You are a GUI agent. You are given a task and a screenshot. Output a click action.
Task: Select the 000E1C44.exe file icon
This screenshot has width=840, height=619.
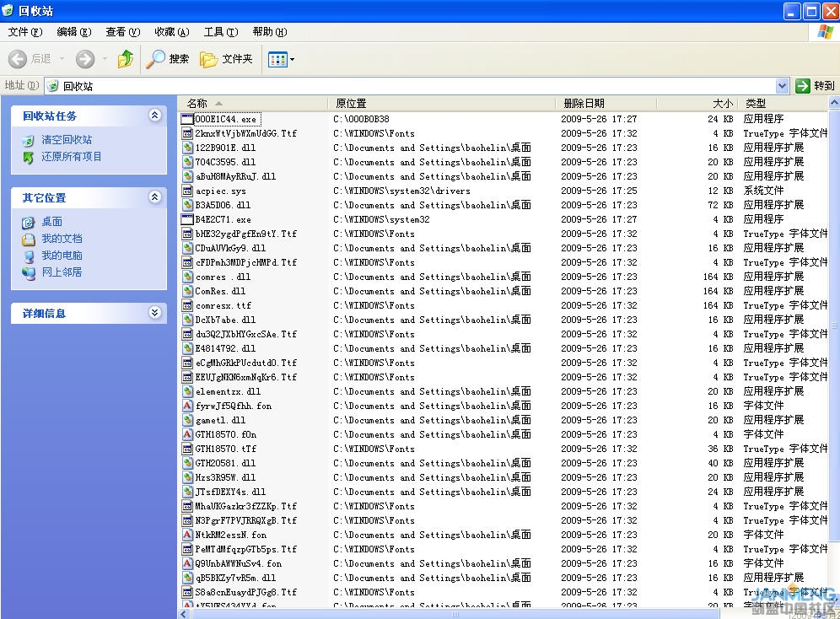[x=188, y=119]
